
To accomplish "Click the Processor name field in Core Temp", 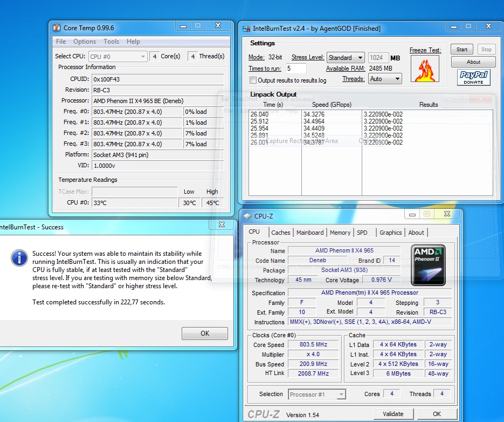I will 157,101.
